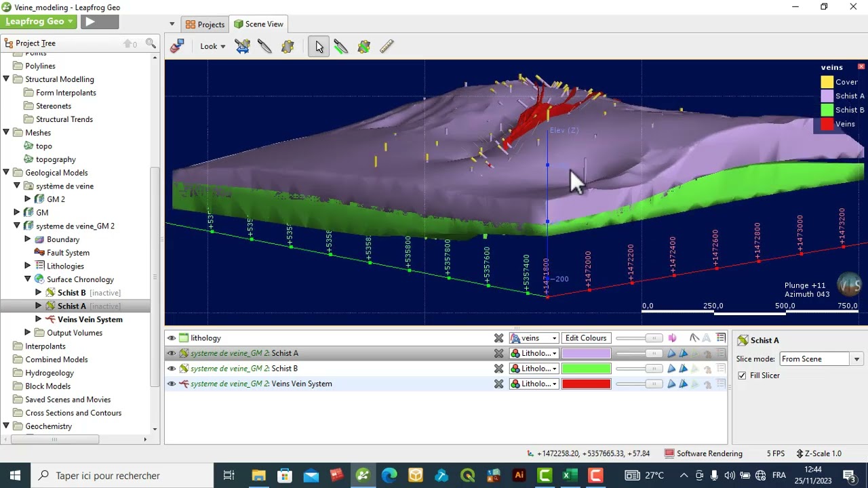Open the Look dropdown menu

coord(213,46)
